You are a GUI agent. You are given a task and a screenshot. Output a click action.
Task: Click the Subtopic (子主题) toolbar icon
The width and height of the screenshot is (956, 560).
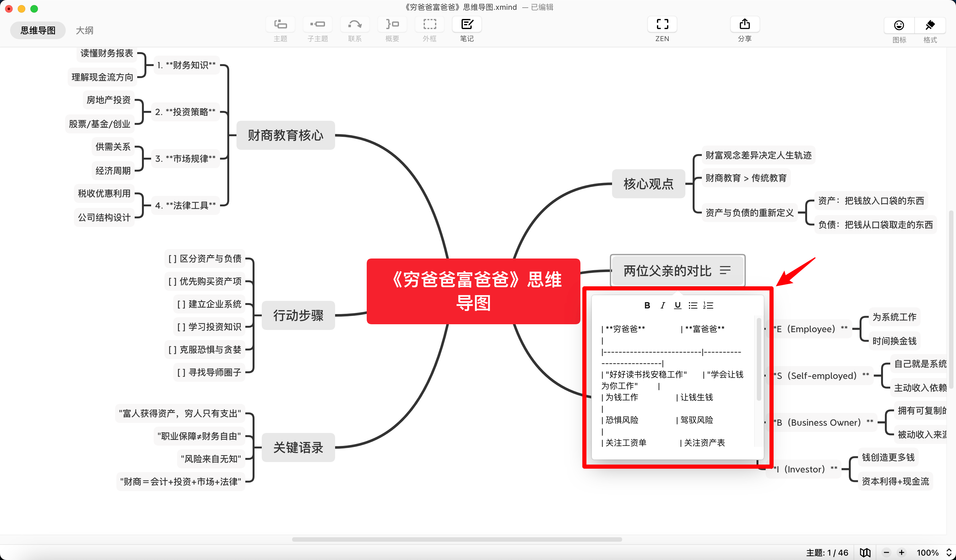317,25
